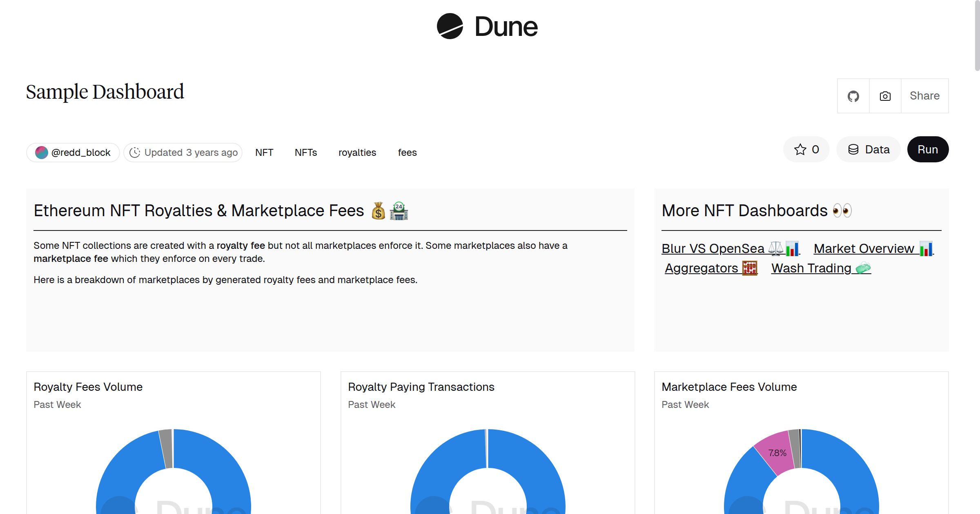Select the NFT tag
Image resolution: width=980 pixels, height=514 pixels.
pos(264,152)
